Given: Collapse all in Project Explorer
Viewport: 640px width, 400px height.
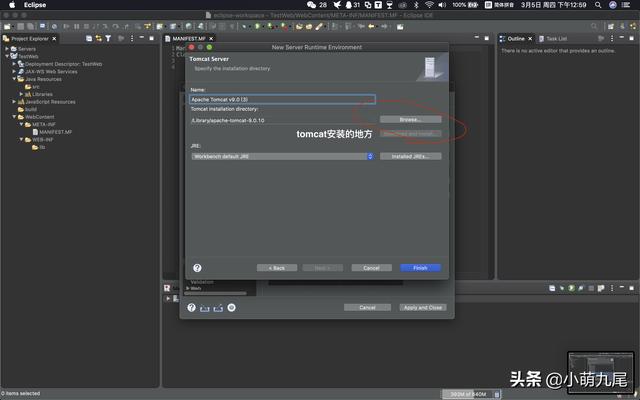Looking at the screenshot, I should click(89, 38).
